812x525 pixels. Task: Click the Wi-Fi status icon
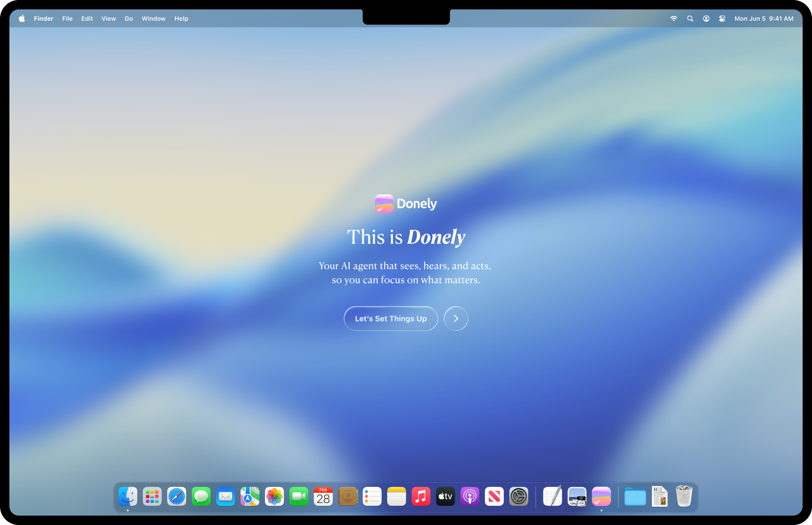[x=674, y=18]
